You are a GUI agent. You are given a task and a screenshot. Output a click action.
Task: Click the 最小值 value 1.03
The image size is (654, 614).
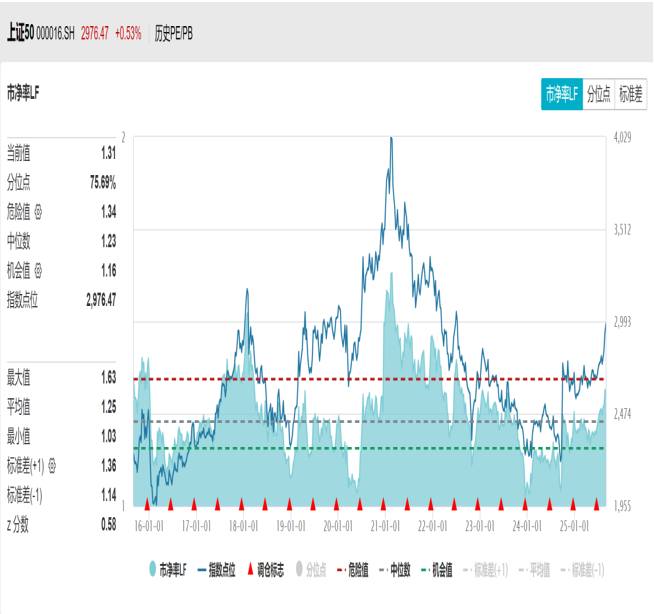(x=108, y=436)
